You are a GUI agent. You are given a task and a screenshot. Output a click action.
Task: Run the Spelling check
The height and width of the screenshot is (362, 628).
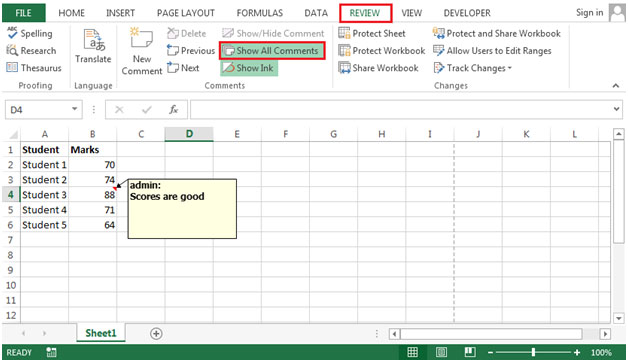click(x=30, y=33)
